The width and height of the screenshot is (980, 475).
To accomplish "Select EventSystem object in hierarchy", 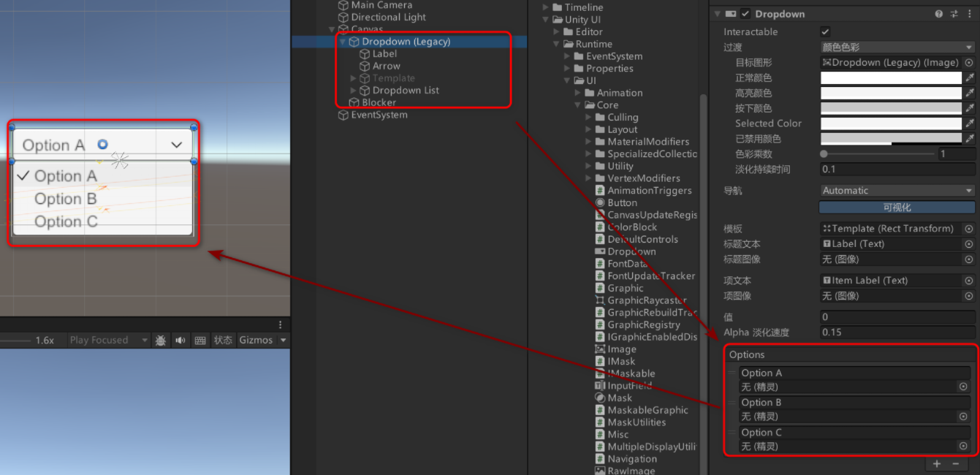I will tap(373, 115).
